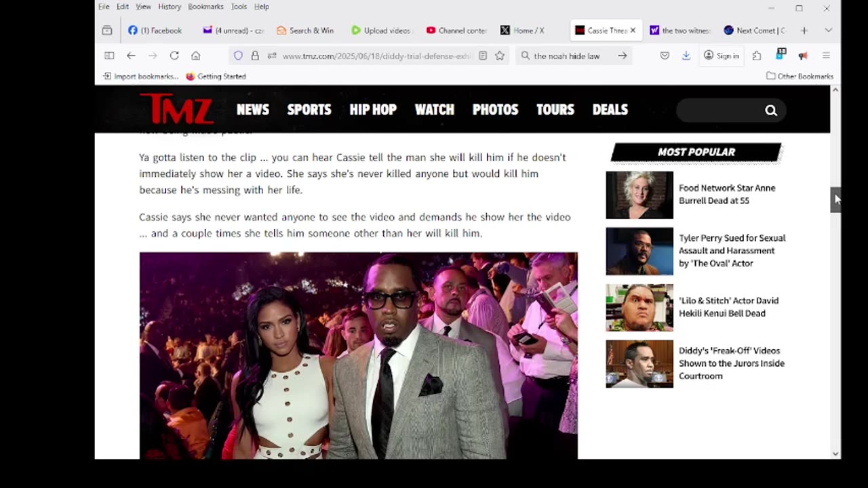868x488 pixels.
Task: Open the Edit menu
Action: [122, 7]
